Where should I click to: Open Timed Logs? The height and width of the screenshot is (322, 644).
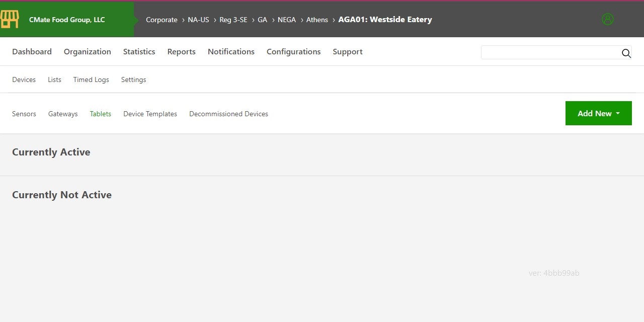pos(91,79)
